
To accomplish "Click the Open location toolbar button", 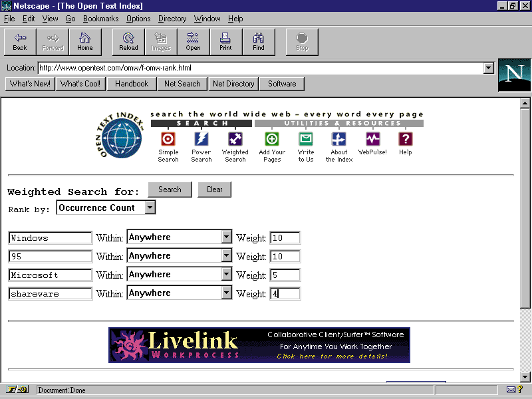I will 193,42.
